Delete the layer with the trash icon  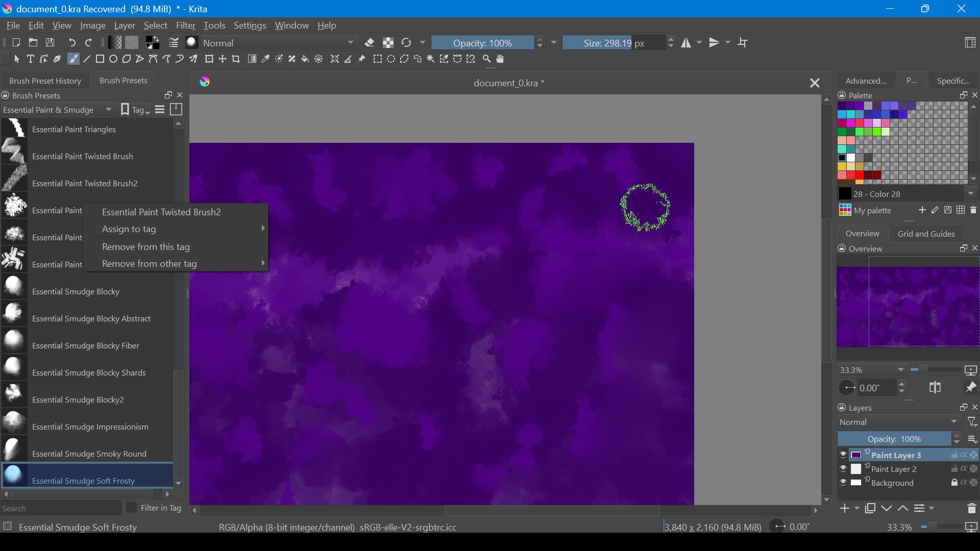(971, 508)
